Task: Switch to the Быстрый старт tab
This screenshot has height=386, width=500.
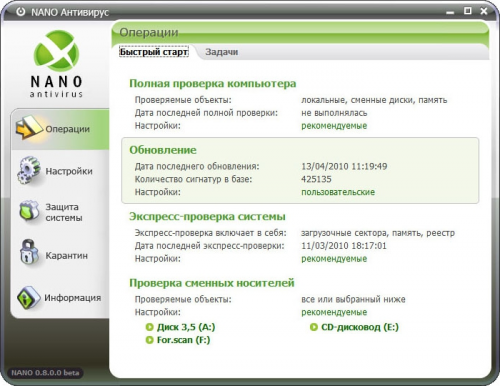Action: [x=154, y=52]
